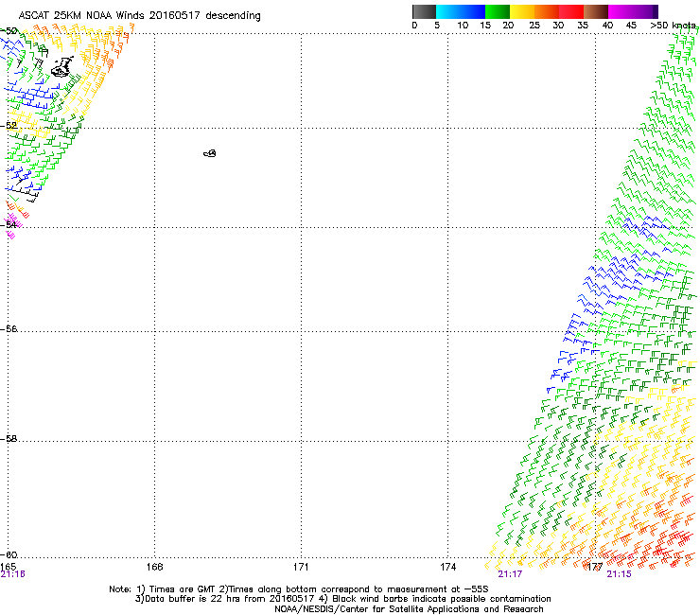Click the orange 25-30 knots legend segment
700x615 pixels.
(547, 11)
